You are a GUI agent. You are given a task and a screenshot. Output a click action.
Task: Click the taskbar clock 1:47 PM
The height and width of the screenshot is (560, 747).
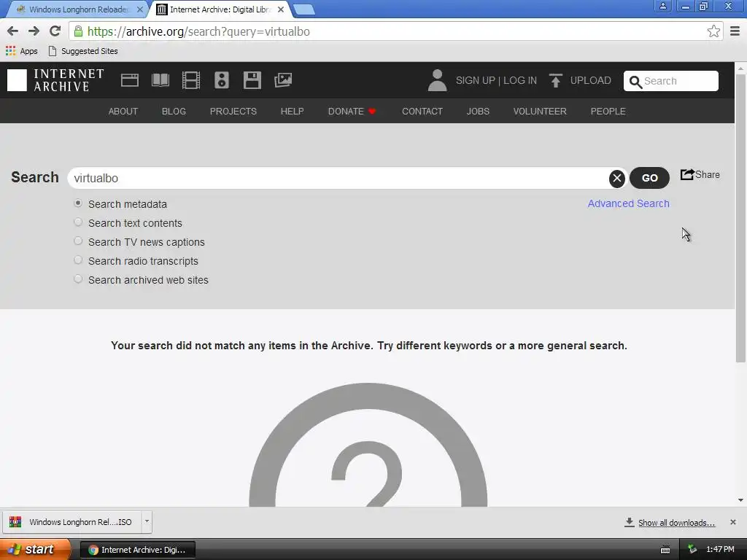click(x=720, y=550)
